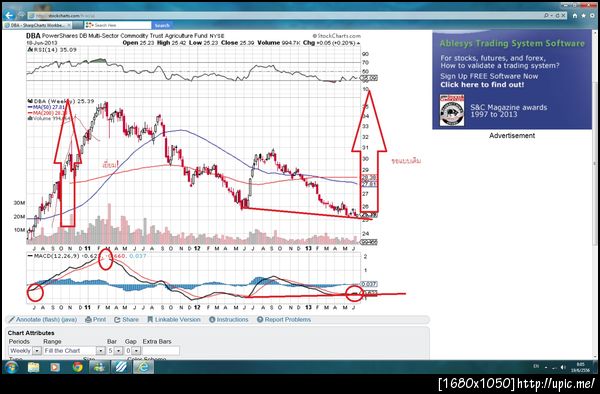600x394 pixels.
Task: Click 'Click here to find out!' in the ad
Action: click(x=482, y=85)
